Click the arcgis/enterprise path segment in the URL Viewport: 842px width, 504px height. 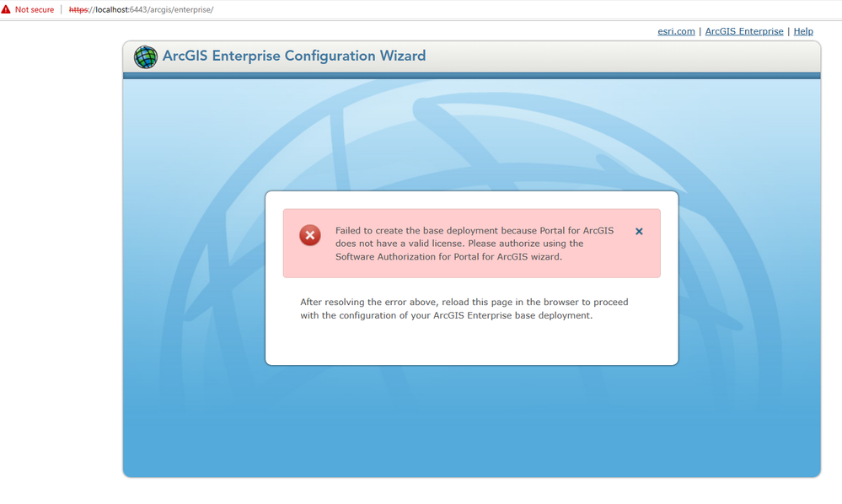coord(179,9)
